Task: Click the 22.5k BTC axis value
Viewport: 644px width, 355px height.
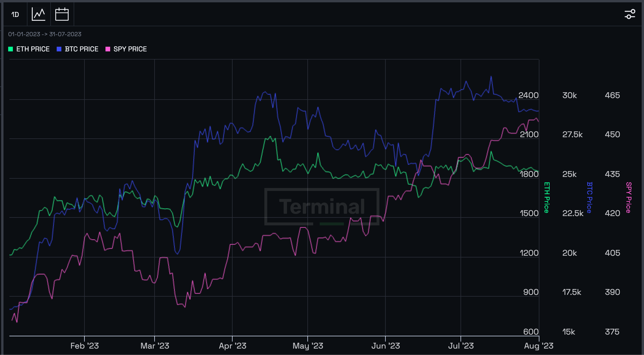Action: click(x=573, y=213)
